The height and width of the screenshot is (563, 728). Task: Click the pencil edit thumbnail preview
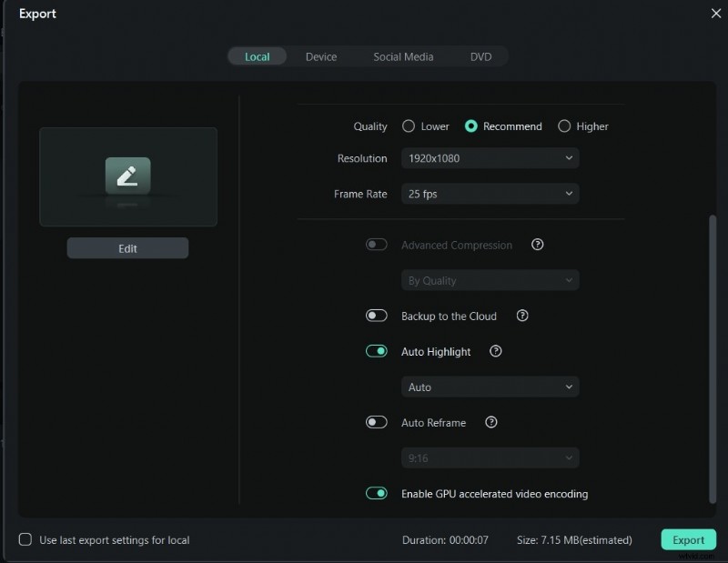[x=127, y=176]
